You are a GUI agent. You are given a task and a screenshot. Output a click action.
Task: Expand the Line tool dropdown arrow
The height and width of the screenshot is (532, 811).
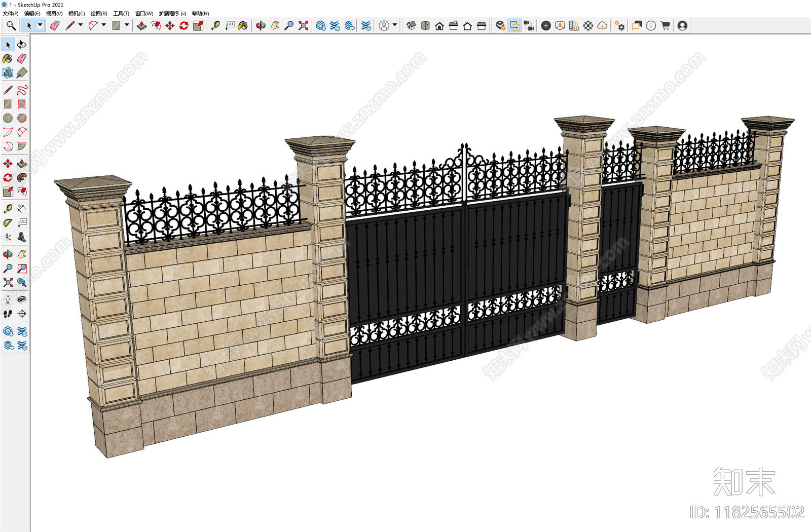81,25
